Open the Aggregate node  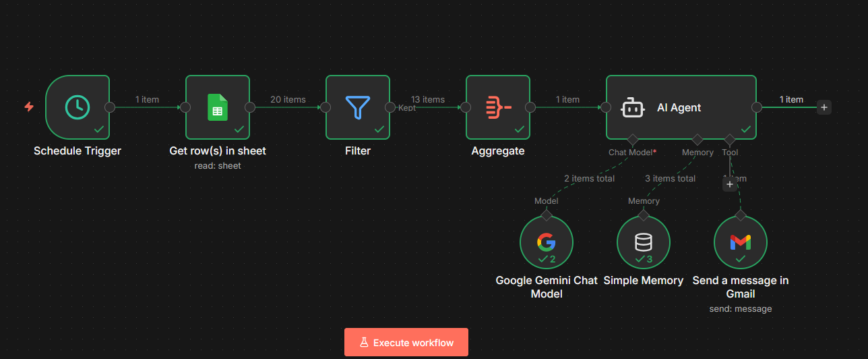[x=498, y=107]
